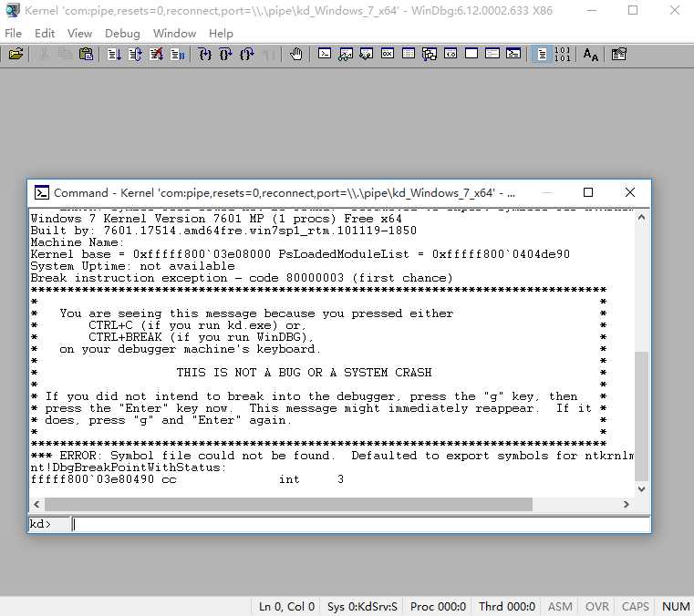Click the Step Out braces icon
694x616 pixels.
click(246, 55)
